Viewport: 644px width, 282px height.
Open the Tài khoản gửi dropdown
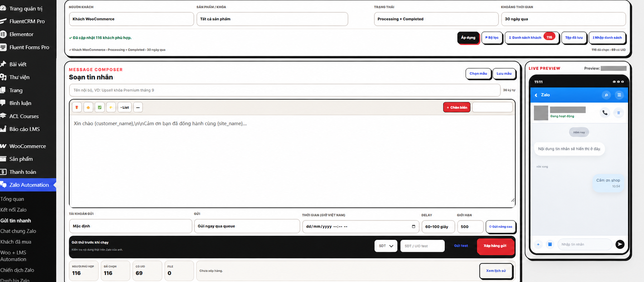point(131,226)
